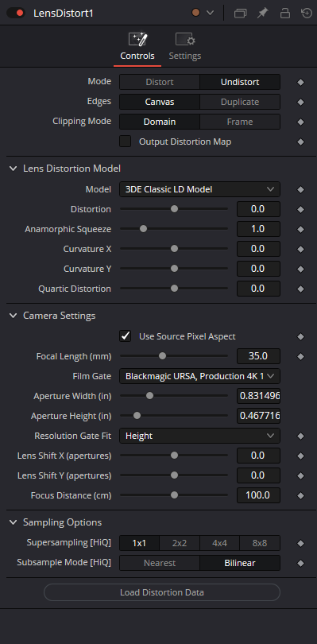Open the Model dropdown
Screen dimensions: 317x644
pos(199,189)
